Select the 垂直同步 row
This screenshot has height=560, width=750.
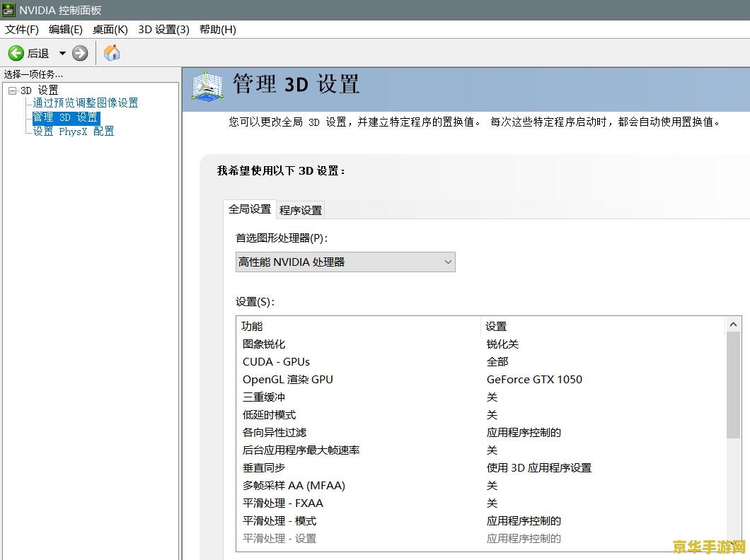(481, 468)
